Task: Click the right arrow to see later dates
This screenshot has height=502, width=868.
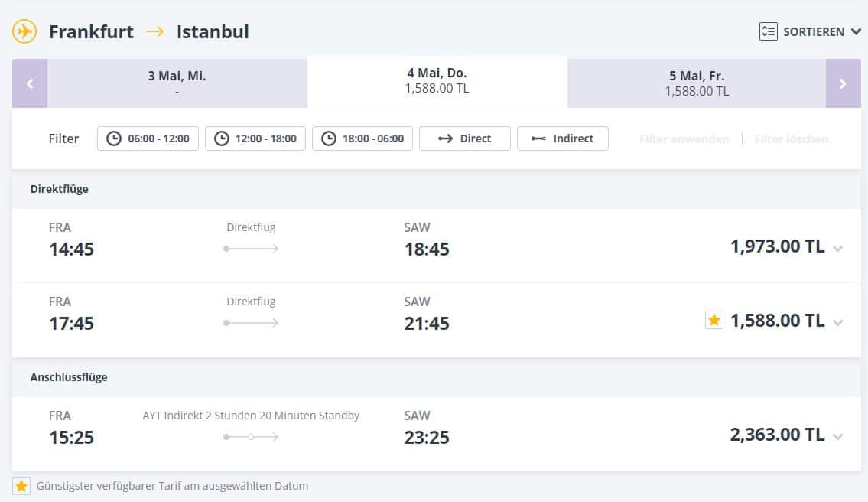Action: (x=842, y=82)
